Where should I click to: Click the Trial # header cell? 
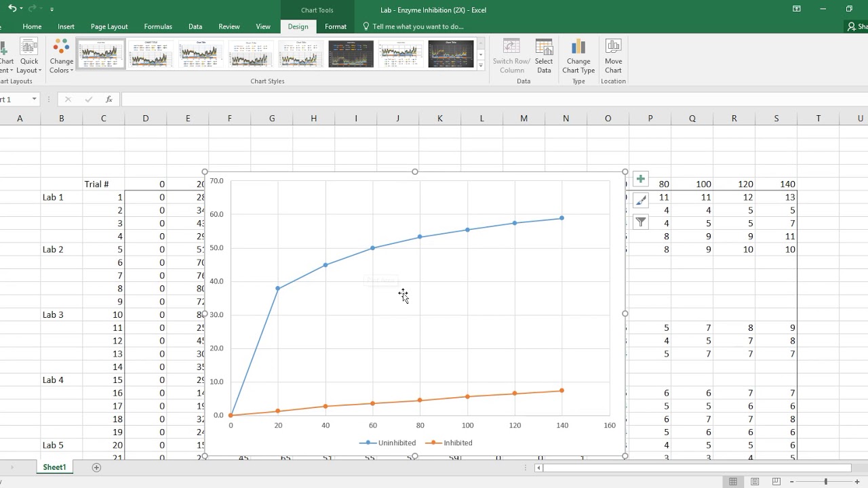coord(103,184)
